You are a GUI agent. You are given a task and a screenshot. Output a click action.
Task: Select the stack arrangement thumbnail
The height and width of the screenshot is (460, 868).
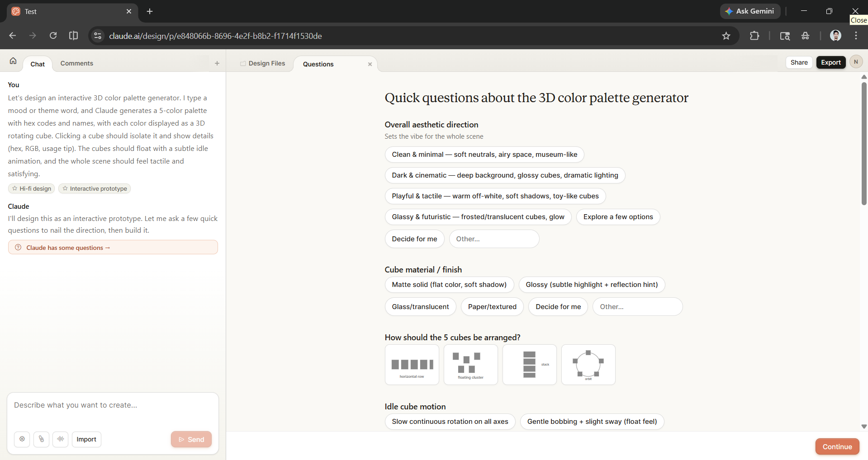pos(529,365)
